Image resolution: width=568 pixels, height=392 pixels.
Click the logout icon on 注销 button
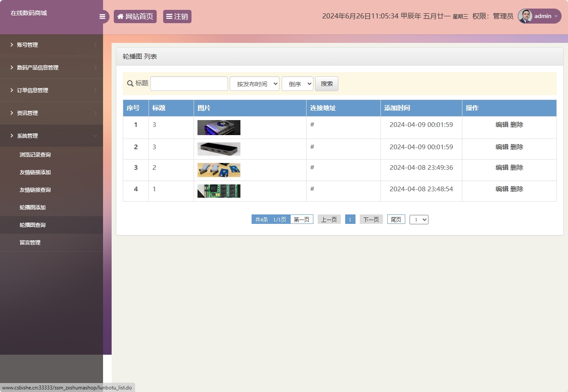170,16
